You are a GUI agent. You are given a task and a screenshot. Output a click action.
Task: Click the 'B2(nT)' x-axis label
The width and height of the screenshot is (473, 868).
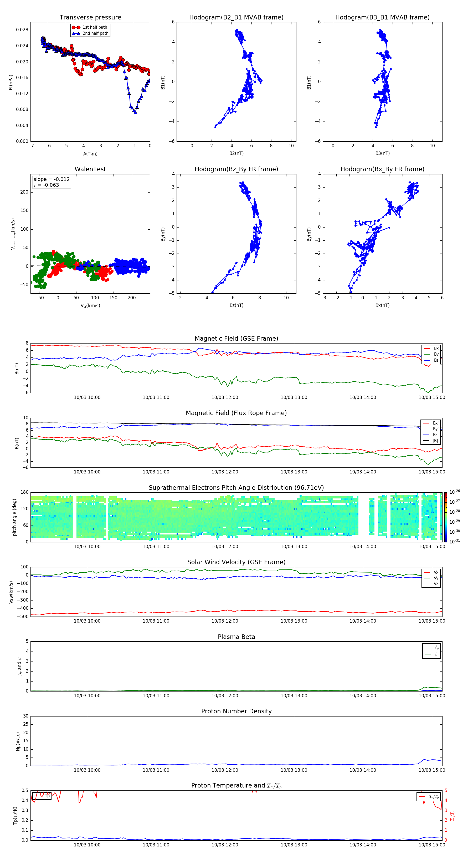[x=236, y=153]
